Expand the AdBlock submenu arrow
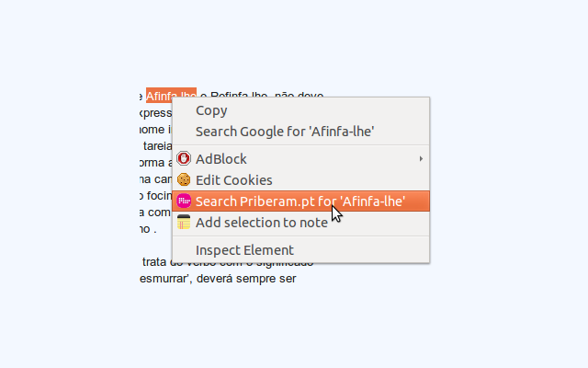The image size is (588, 368). [x=422, y=159]
